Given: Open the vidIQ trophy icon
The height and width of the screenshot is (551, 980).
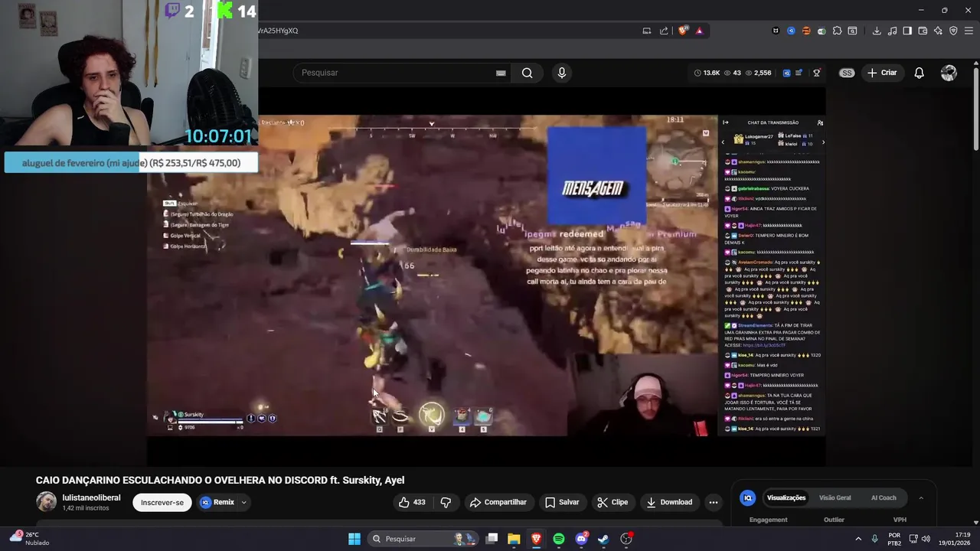Looking at the screenshot, I should click(817, 73).
